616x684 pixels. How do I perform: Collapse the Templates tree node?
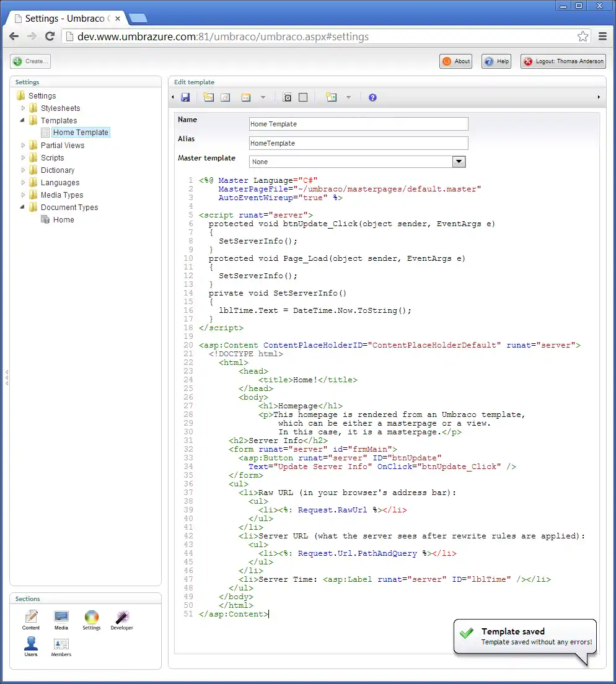click(22, 120)
